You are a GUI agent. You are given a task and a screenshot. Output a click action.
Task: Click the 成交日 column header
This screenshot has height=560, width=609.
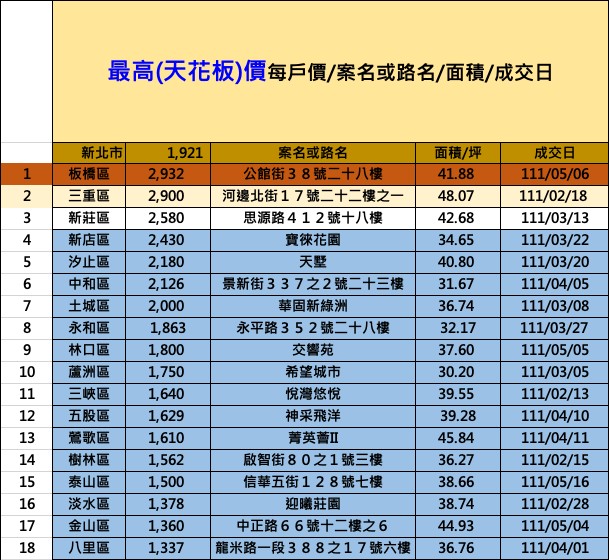[x=554, y=153]
